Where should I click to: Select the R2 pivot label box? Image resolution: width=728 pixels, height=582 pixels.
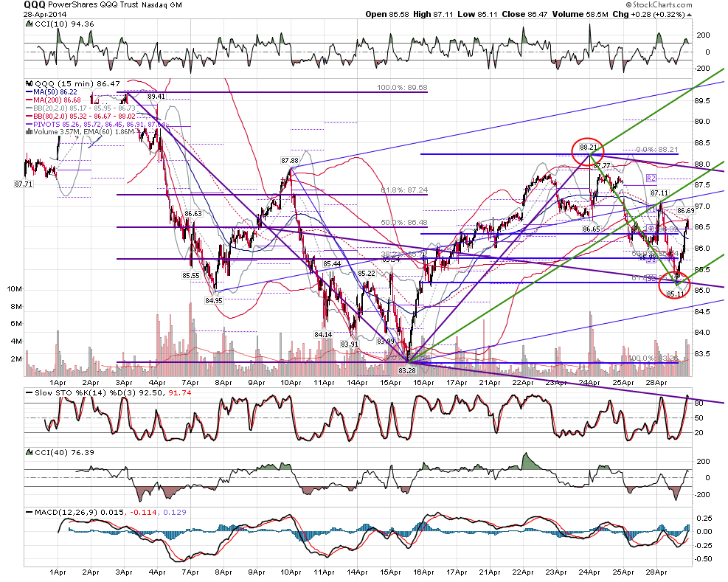(x=651, y=179)
